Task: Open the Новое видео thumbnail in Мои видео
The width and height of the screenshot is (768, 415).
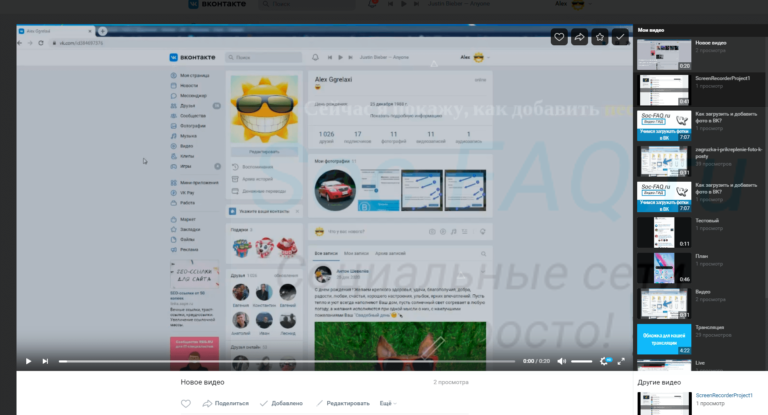Action: [x=664, y=54]
